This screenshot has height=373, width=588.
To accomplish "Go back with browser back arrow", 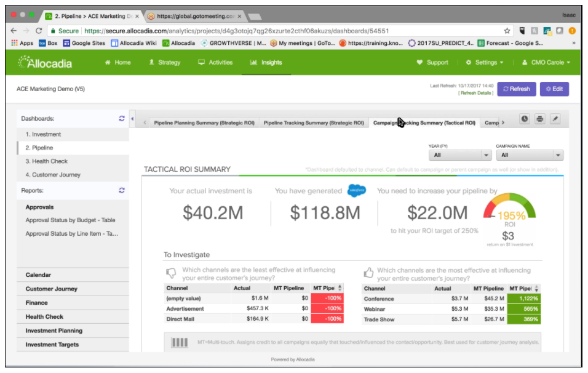I will 14,31.
